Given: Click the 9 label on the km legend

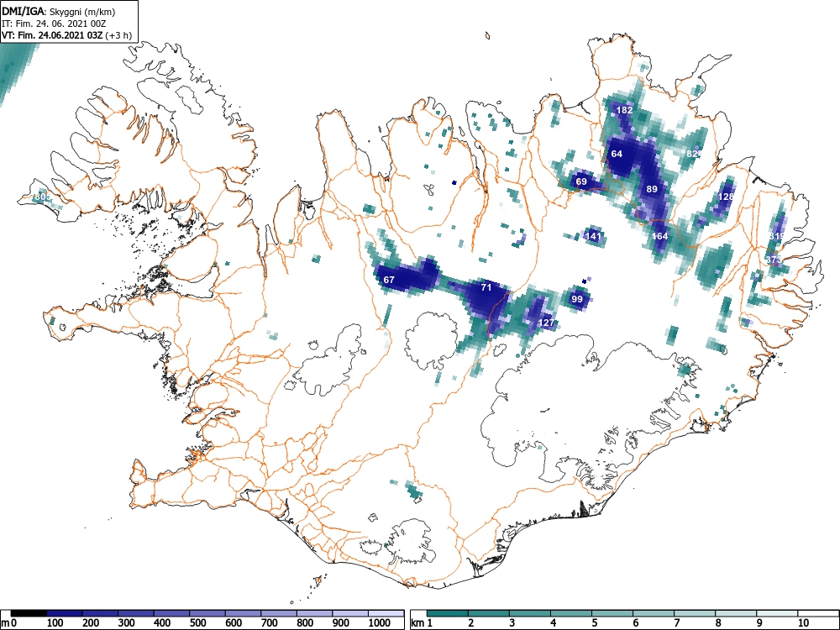Looking at the screenshot, I should point(759,623).
